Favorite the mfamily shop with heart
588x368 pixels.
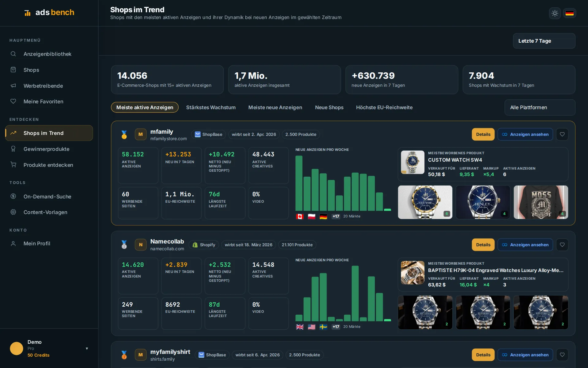562,134
